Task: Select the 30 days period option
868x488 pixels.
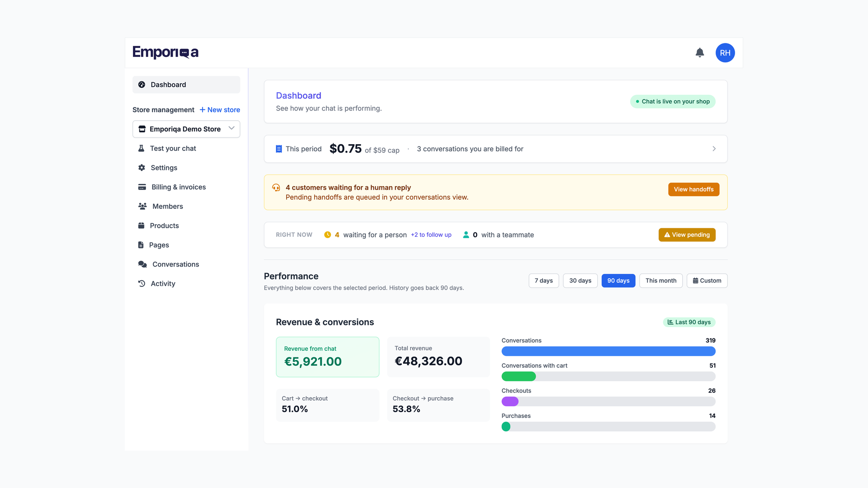Action: tap(580, 281)
